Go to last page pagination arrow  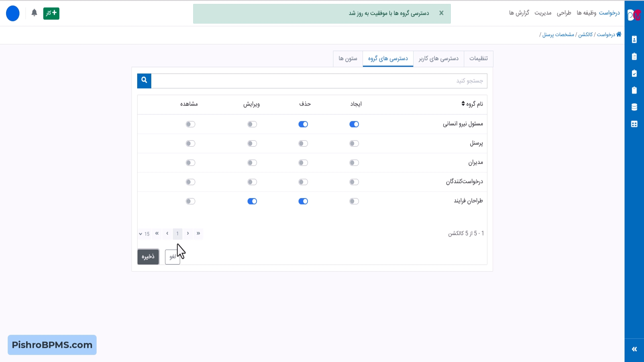click(x=157, y=234)
